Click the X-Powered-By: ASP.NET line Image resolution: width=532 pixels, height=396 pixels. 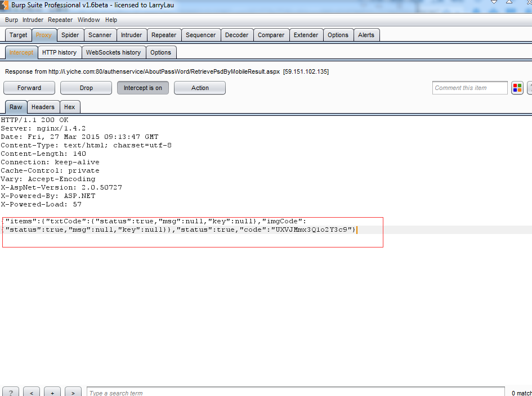[48, 196]
